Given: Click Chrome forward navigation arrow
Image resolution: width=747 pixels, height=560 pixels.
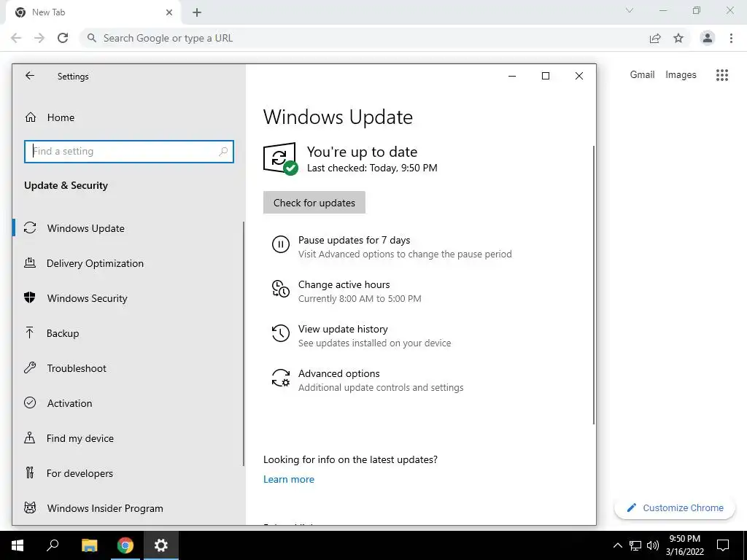Looking at the screenshot, I should [39, 38].
